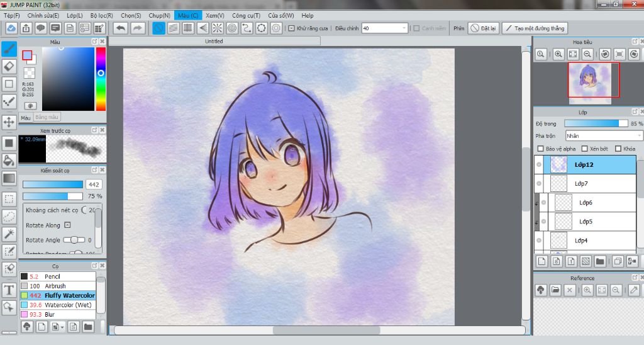Viewport: 644px width, 345px height.
Task: Toggle visibility of Lớp12 layer
Action: [x=539, y=164]
